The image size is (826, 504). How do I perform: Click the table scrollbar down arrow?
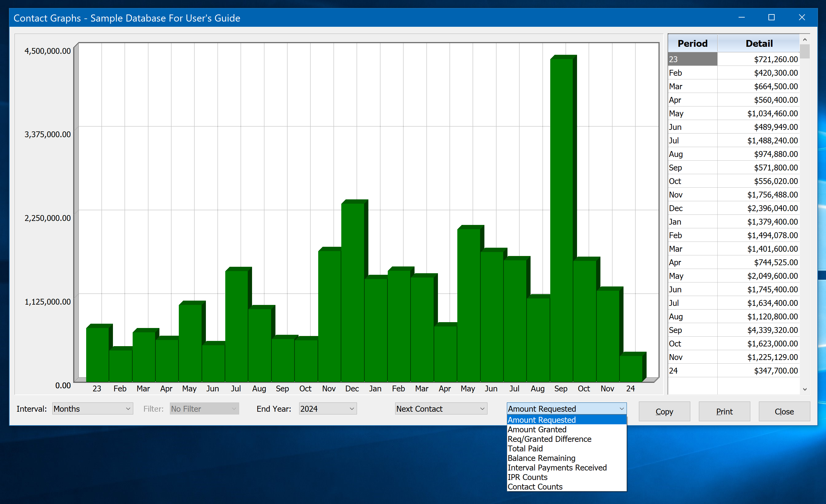pos(804,390)
